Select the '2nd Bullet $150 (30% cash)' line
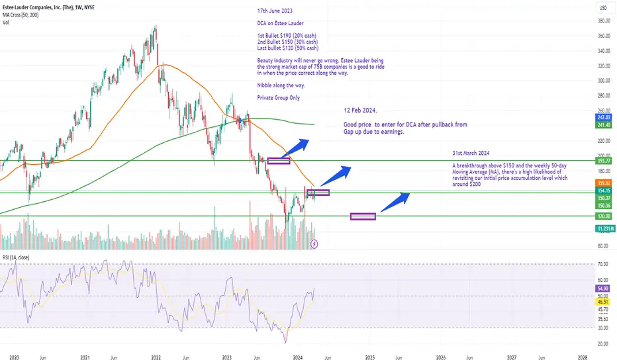The width and height of the screenshot is (617, 364). coord(287,42)
